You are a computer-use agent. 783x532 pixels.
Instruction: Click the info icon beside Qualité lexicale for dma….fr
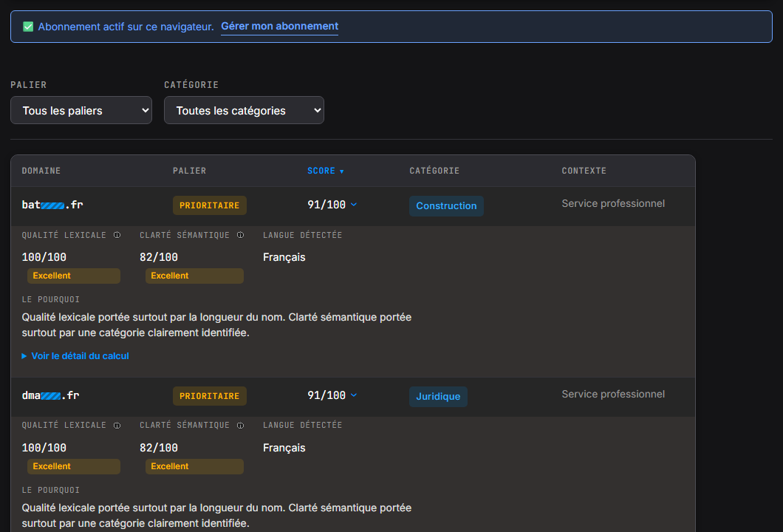117,425
